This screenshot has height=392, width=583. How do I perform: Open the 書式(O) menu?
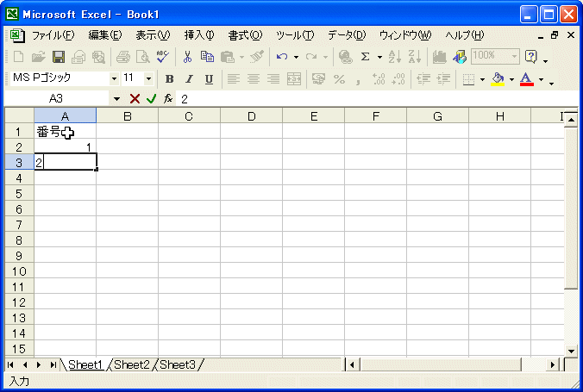coord(245,35)
